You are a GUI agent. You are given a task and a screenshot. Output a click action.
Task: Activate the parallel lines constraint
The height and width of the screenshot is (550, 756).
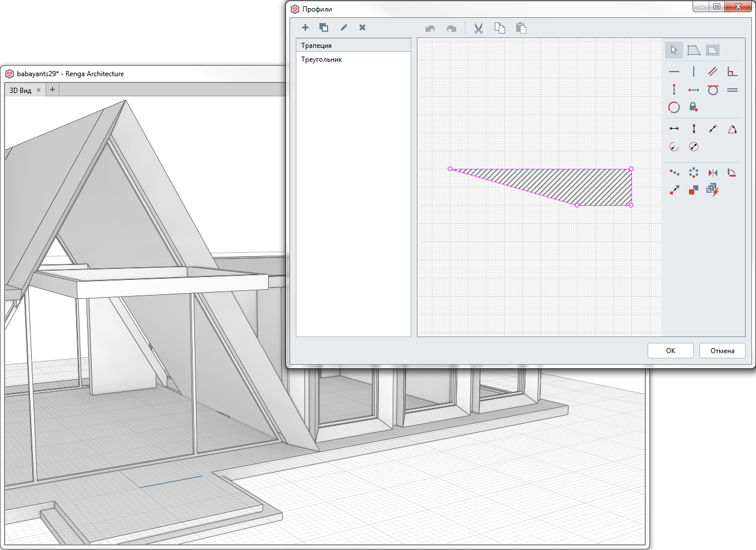pos(713,72)
